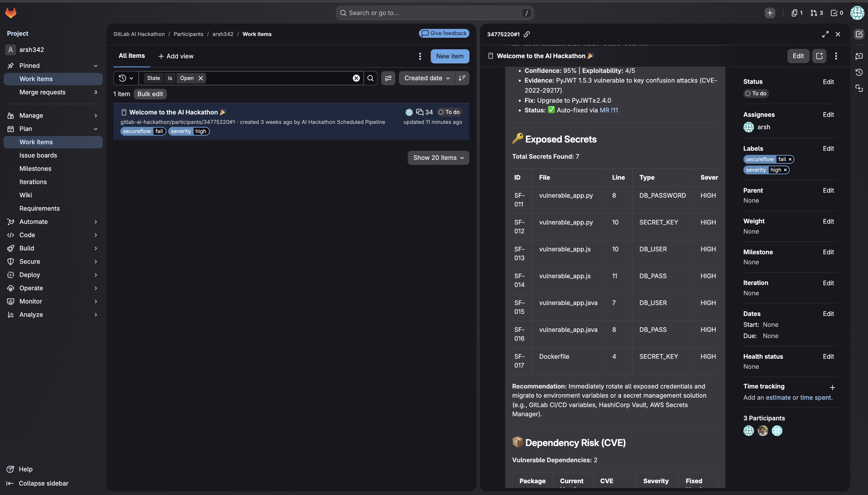This screenshot has height=495, width=868.
Task: Toggle the sort direction icon
Action: pyautogui.click(x=462, y=78)
